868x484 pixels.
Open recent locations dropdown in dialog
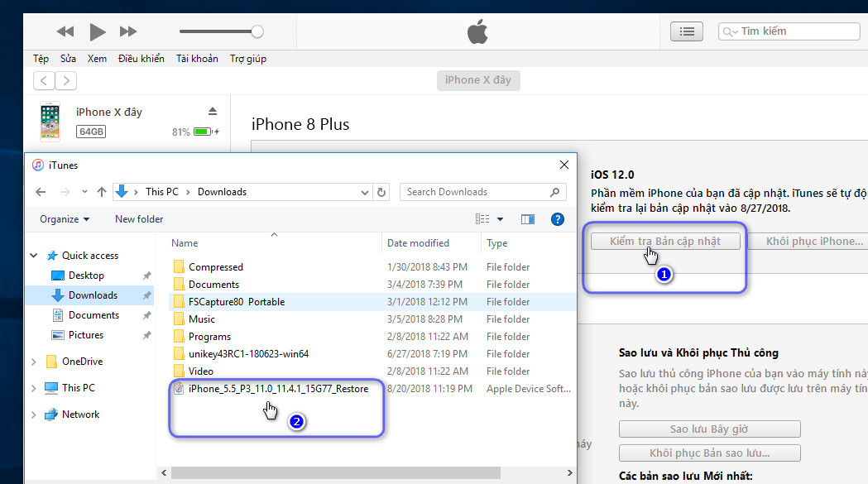click(84, 192)
